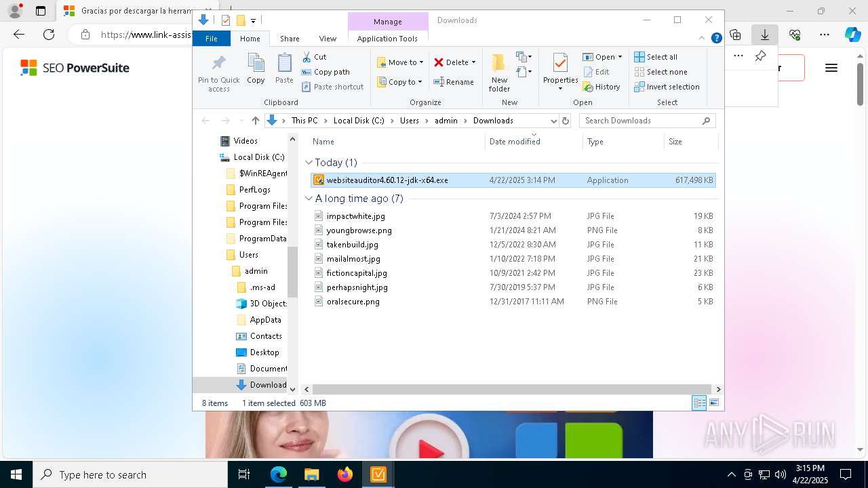Open the Open dropdown in ribbon

tap(602, 57)
